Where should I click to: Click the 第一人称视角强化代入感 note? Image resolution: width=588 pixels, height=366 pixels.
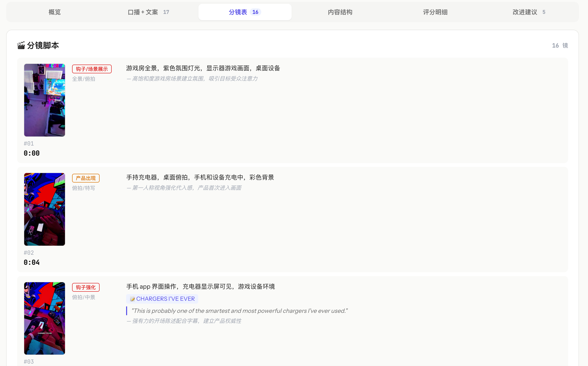click(184, 188)
